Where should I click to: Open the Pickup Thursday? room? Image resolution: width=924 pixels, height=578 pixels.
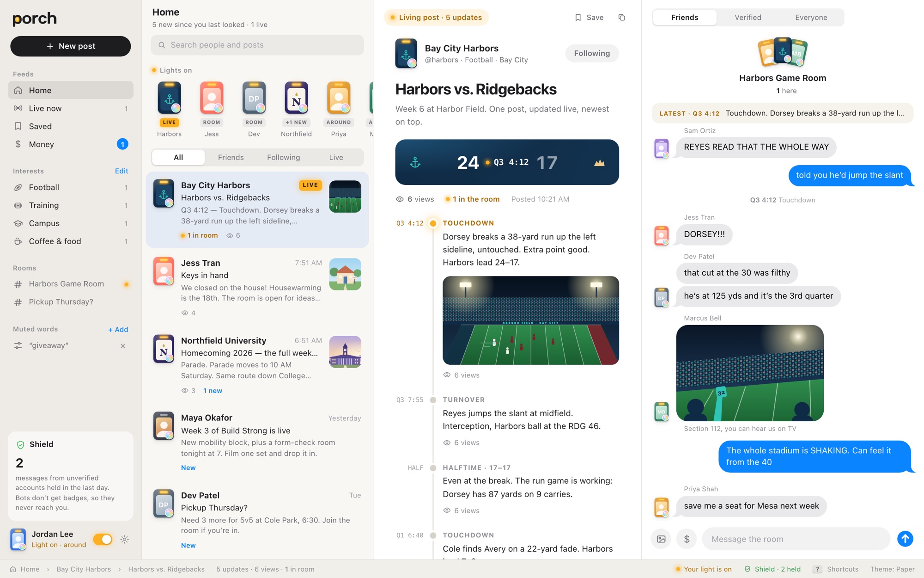pyautogui.click(x=71, y=302)
